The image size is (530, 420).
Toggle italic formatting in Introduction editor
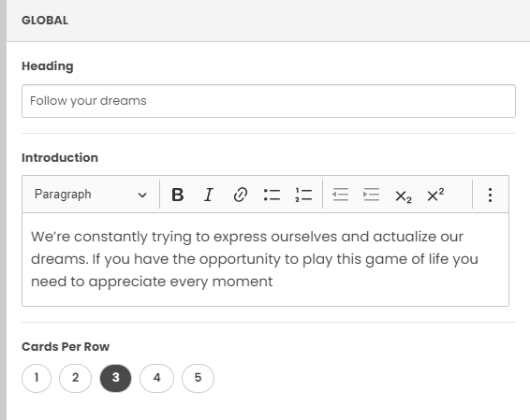point(209,195)
